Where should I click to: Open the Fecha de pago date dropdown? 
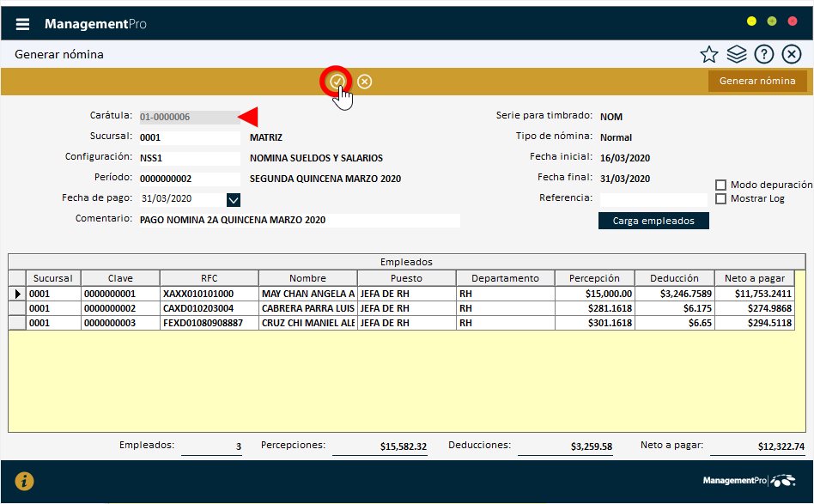[234, 199]
